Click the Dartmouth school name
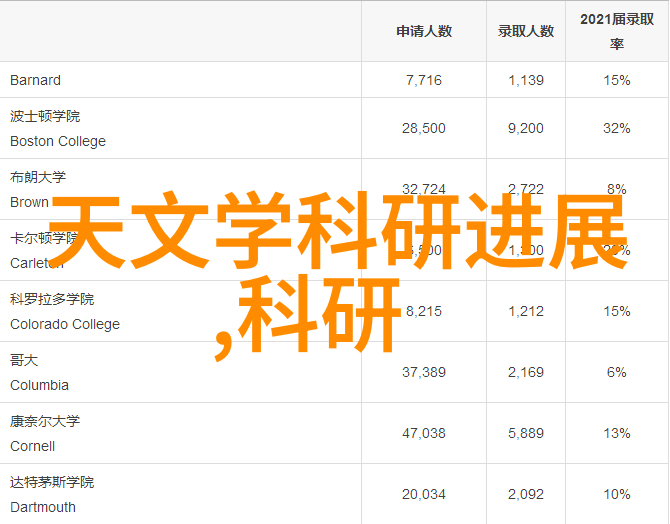 click(x=43, y=507)
